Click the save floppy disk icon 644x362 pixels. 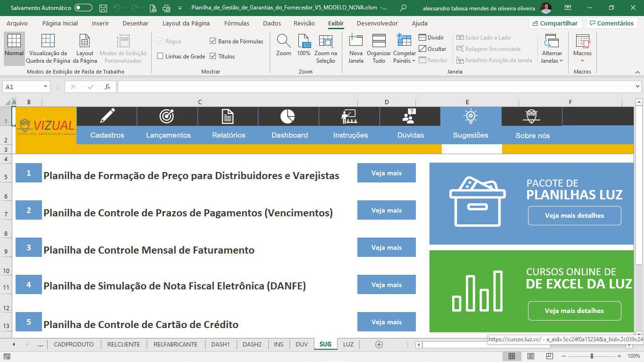(x=103, y=8)
